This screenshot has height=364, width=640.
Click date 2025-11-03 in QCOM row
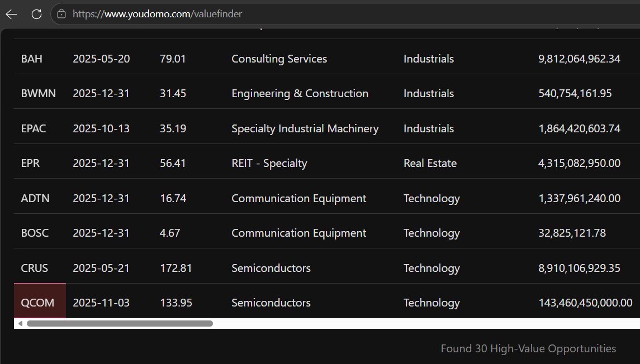coord(101,303)
